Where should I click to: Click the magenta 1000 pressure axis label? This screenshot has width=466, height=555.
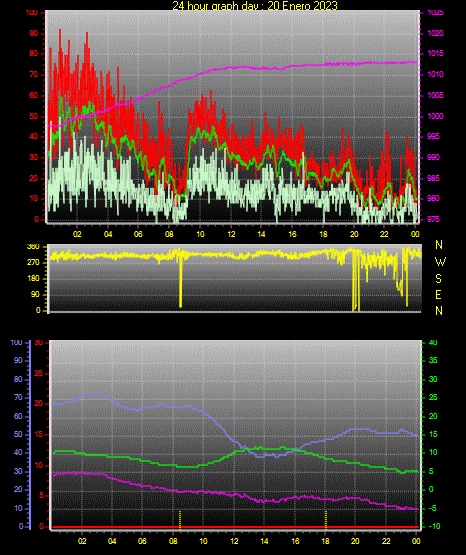(x=435, y=116)
